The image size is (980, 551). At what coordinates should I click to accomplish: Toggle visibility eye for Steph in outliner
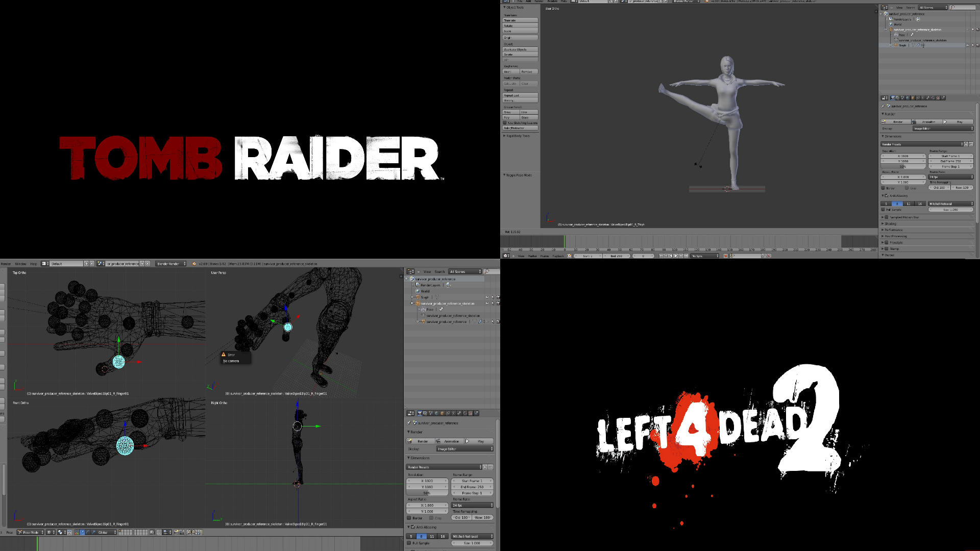click(x=487, y=297)
